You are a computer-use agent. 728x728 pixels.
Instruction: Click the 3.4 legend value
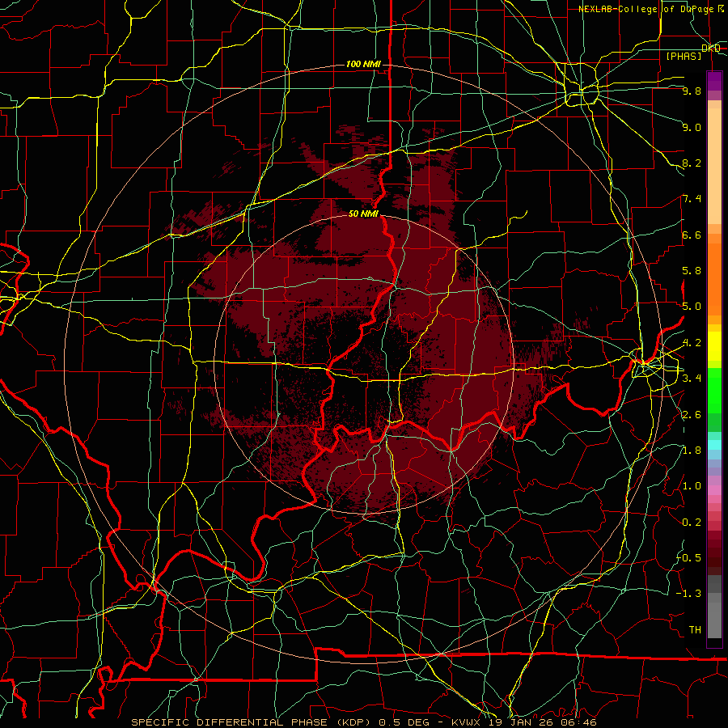click(x=692, y=379)
